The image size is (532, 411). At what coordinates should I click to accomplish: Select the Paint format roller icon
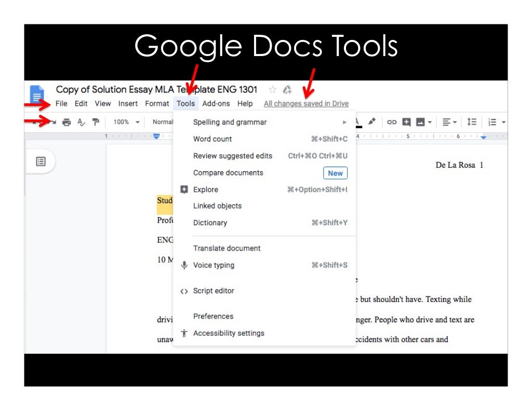pyautogui.click(x=96, y=122)
